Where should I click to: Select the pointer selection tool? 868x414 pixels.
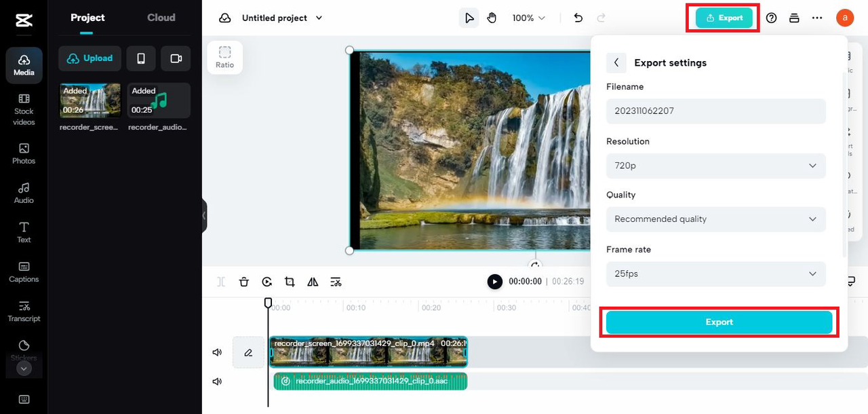(x=469, y=18)
